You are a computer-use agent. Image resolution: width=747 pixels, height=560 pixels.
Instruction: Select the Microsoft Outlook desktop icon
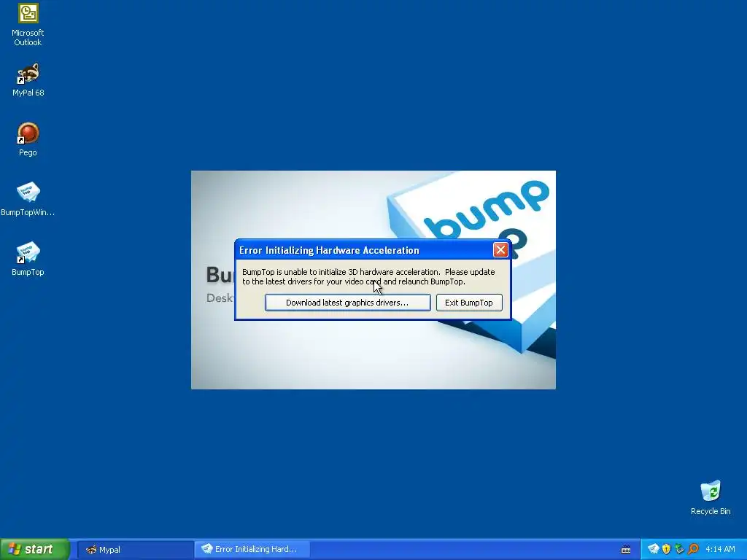(28, 25)
